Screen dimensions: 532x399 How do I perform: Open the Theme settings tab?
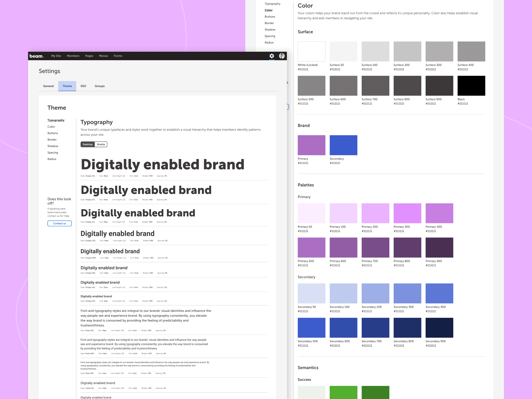point(67,86)
